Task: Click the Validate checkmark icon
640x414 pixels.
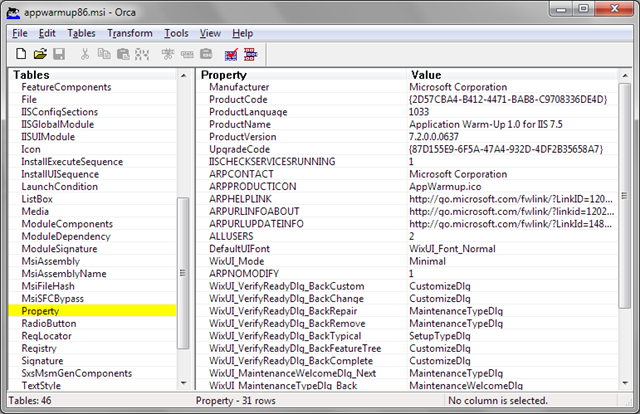Action: [231, 54]
